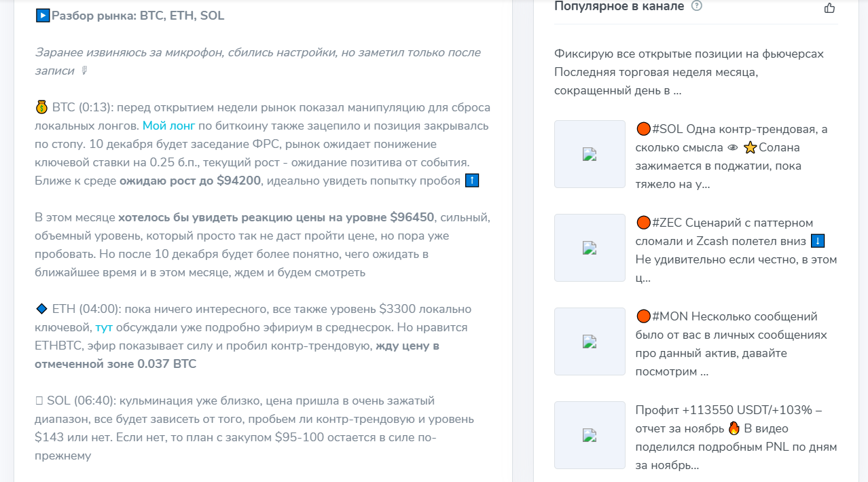Click the orange circle beside #SOL
This screenshot has height=482, width=868.
click(x=643, y=129)
